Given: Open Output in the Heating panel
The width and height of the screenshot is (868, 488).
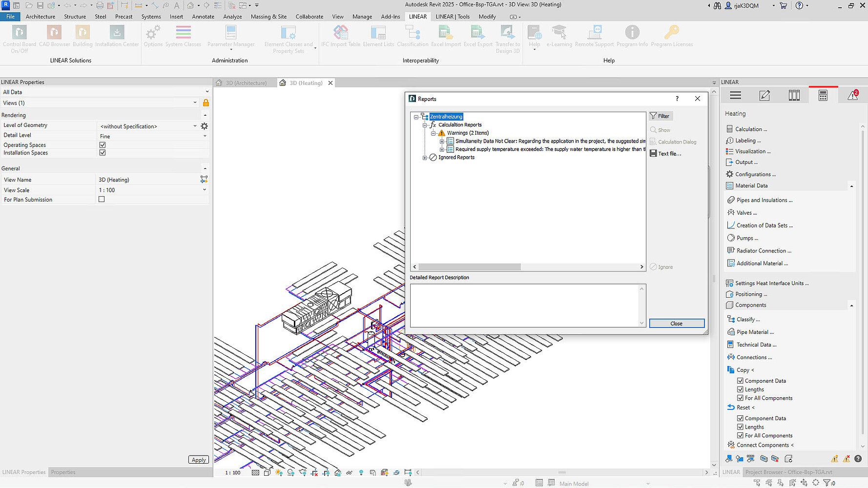Looking at the screenshot, I should [x=746, y=163].
